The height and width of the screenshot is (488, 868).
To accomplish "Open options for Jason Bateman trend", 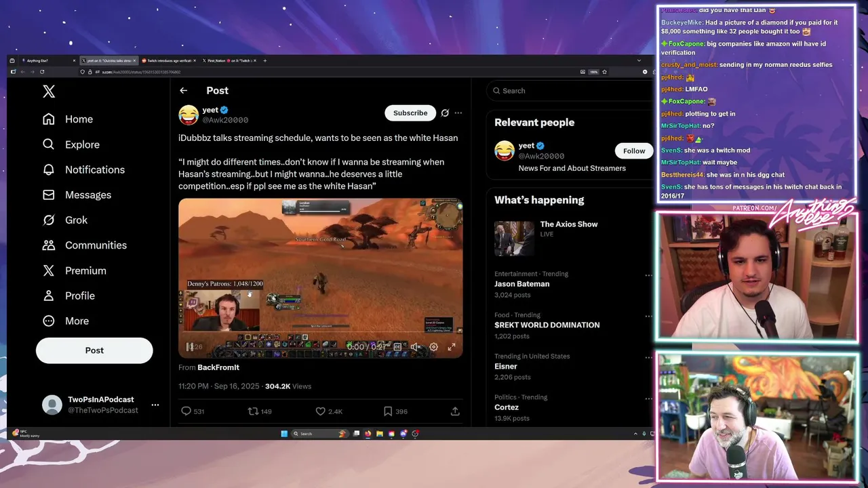I will 648,276.
